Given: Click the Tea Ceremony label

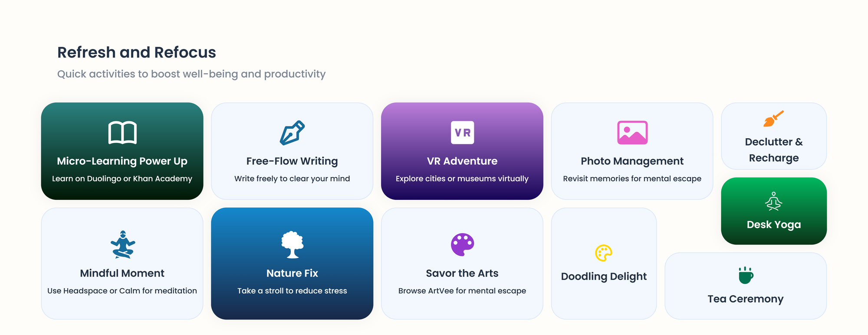Looking at the screenshot, I should pos(746,299).
